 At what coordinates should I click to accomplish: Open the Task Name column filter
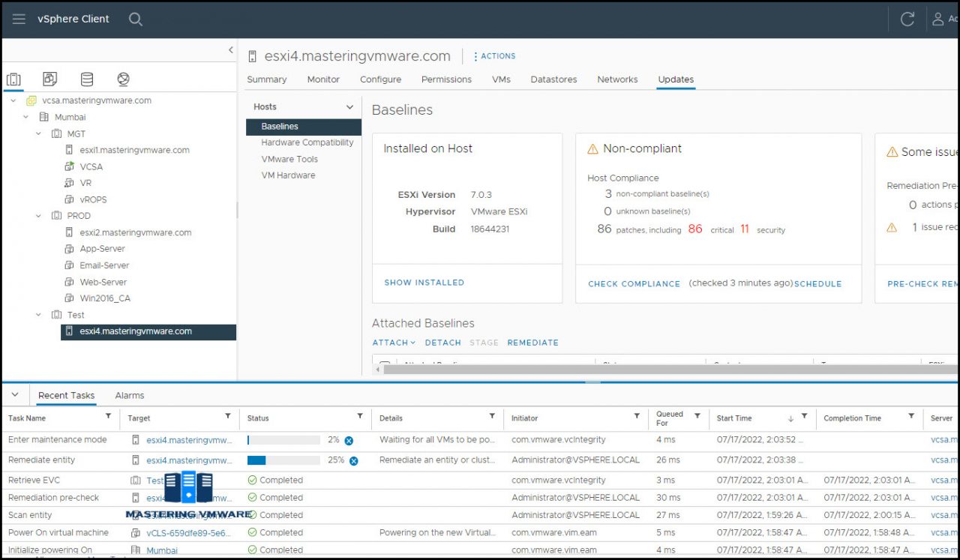(108, 417)
